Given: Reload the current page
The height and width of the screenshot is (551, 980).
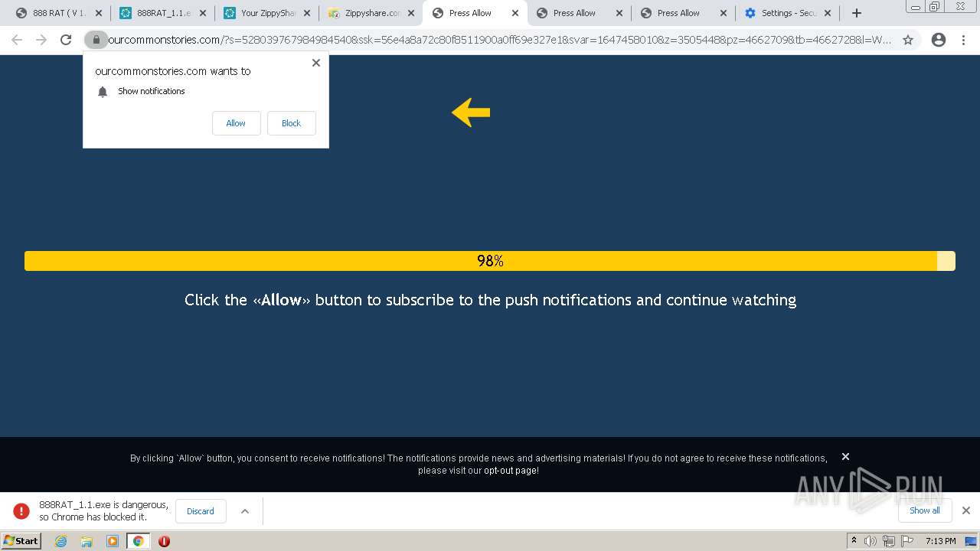Looking at the screenshot, I should (66, 40).
